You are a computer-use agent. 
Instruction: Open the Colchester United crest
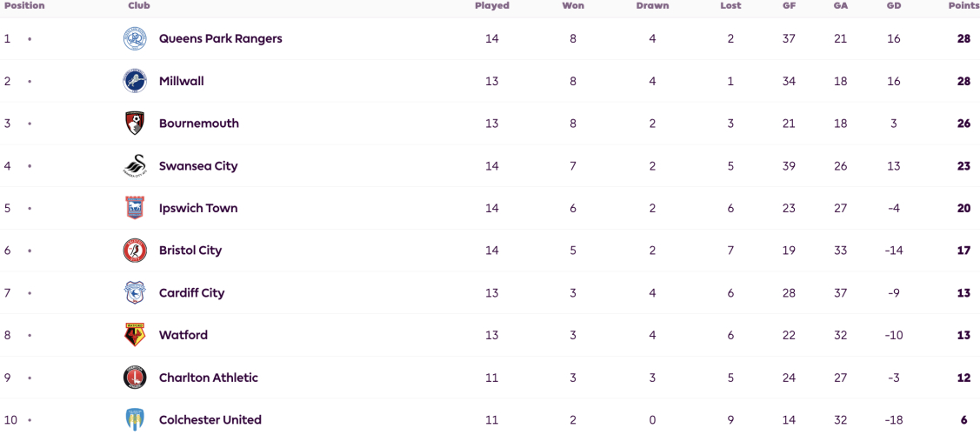[x=135, y=419]
